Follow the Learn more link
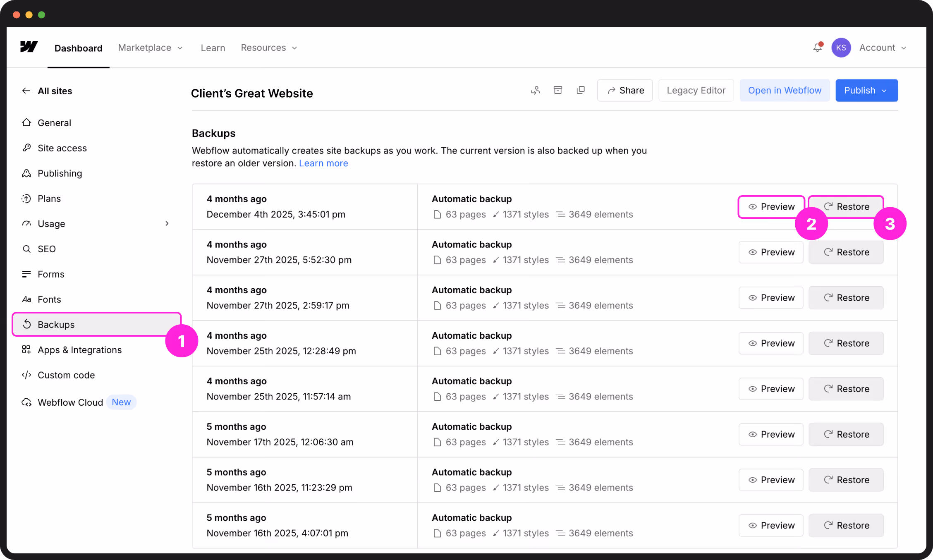Image resolution: width=933 pixels, height=560 pixels. 323,163
